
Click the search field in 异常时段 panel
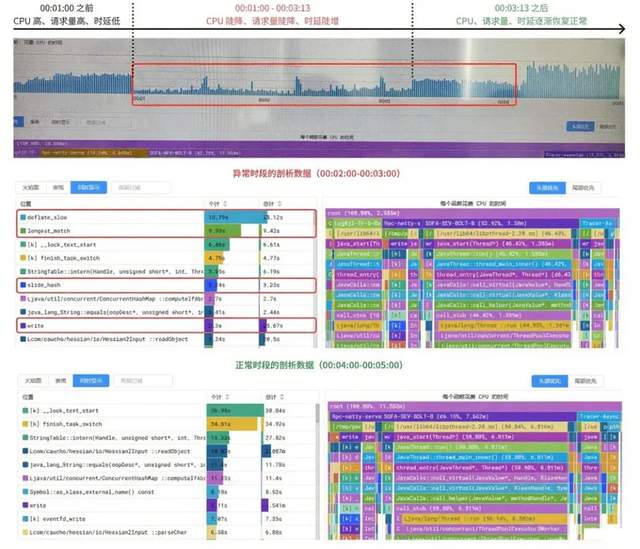click(141, 188)
